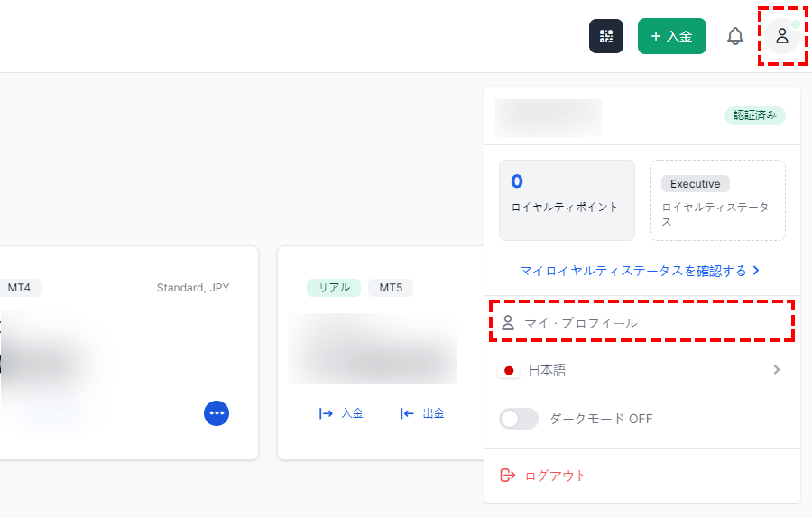The height and width of the screenshot is (518, 812).
Task: Click the red logout icon
Action: 507,475
